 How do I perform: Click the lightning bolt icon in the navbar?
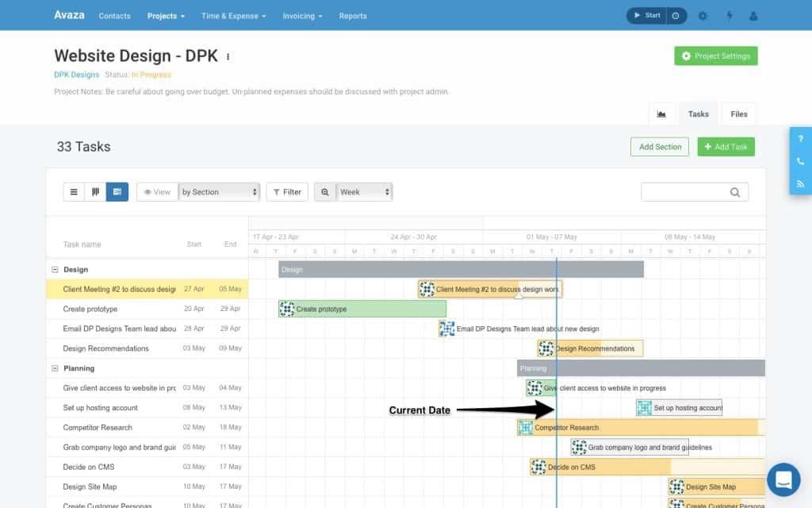(x=730, y=15)
